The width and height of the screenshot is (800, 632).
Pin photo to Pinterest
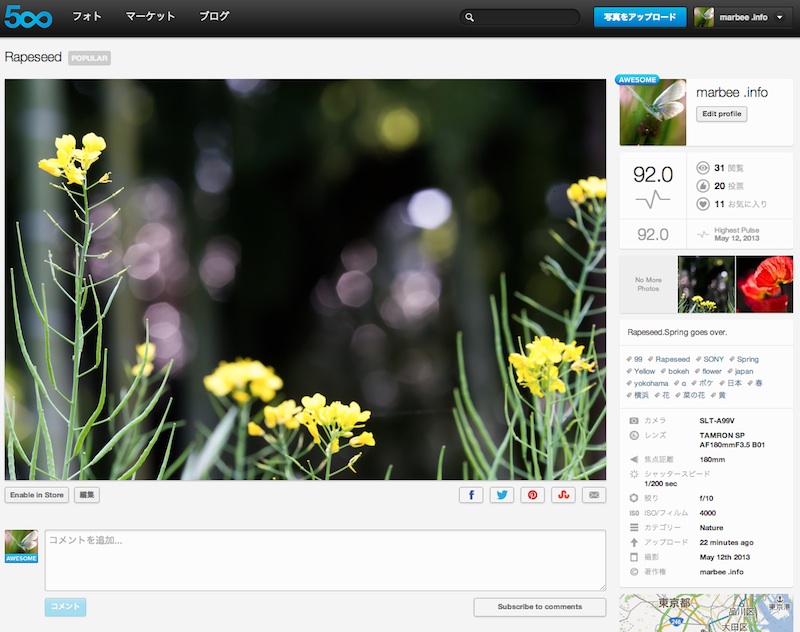point(533,495)
